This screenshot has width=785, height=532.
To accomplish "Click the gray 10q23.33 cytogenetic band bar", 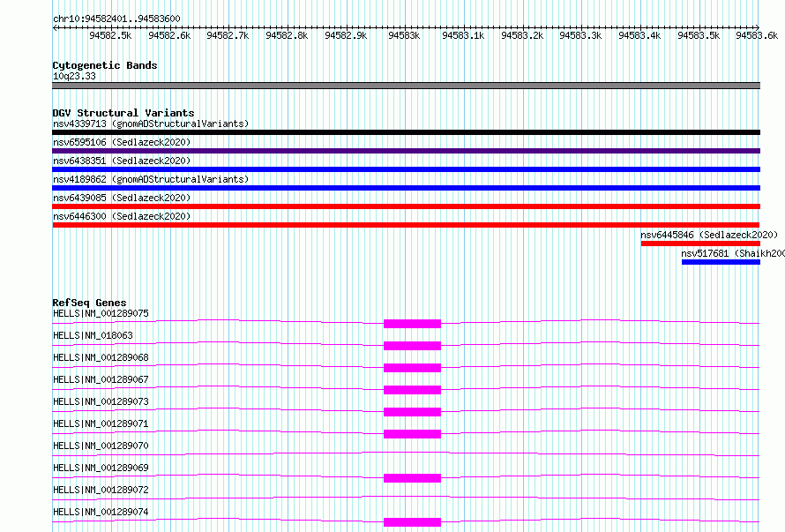I will coord(406,86).
